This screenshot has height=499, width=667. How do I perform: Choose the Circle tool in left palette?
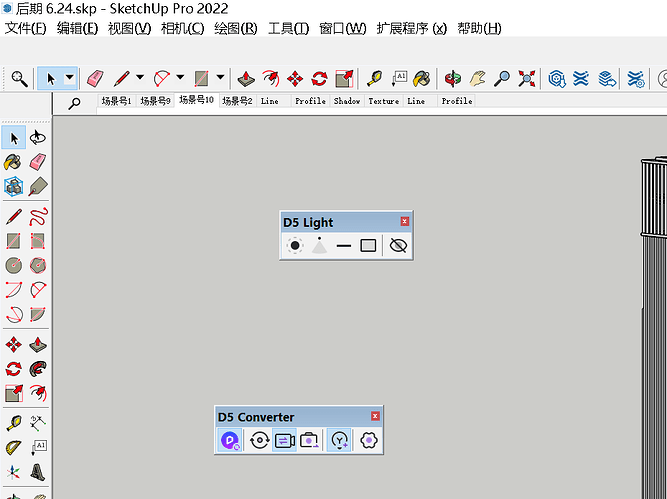point(14,265)
